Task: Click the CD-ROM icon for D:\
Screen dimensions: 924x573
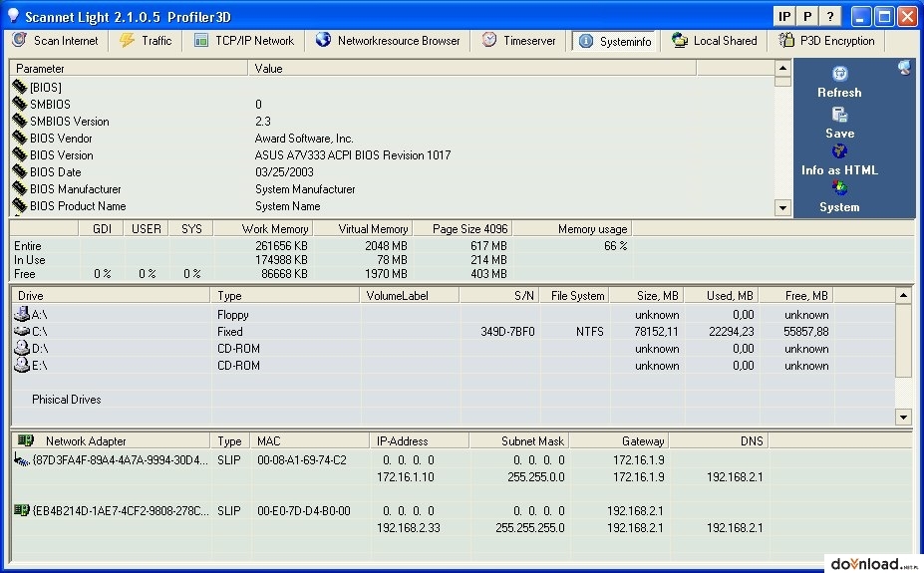Action: (22, 348)
